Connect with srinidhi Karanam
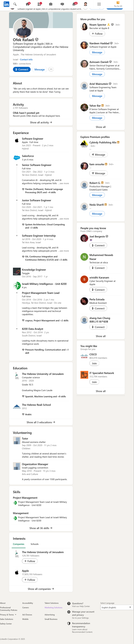Viewport: 134px width, 644px height. coord(98,290)
